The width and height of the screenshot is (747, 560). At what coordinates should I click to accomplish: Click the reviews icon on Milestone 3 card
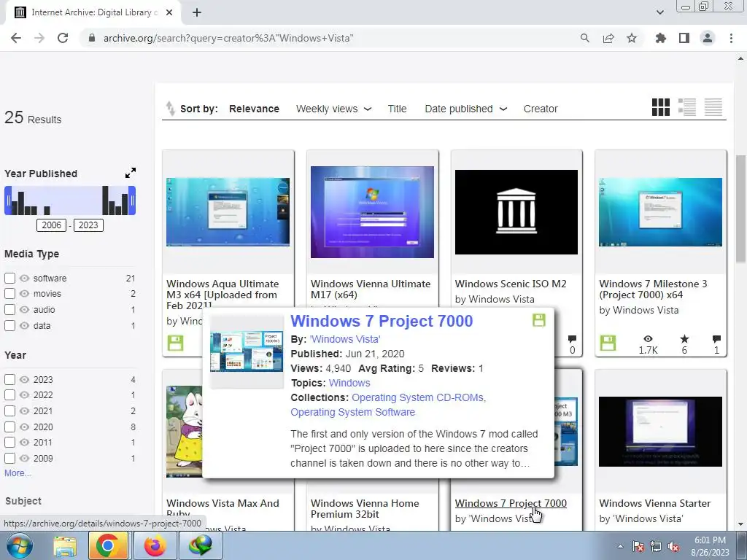click(x=716, y=339)
